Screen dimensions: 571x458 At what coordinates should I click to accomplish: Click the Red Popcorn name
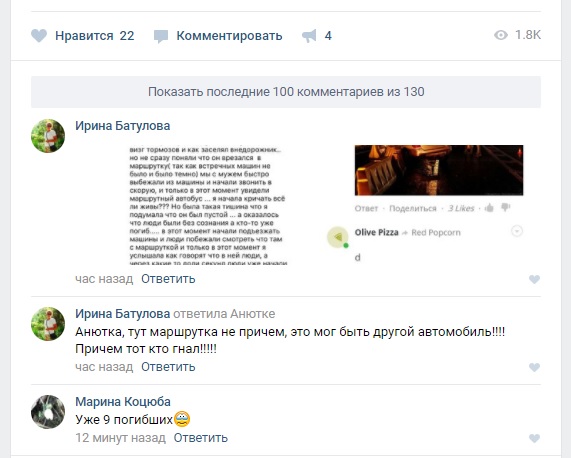tap(436, 233)
